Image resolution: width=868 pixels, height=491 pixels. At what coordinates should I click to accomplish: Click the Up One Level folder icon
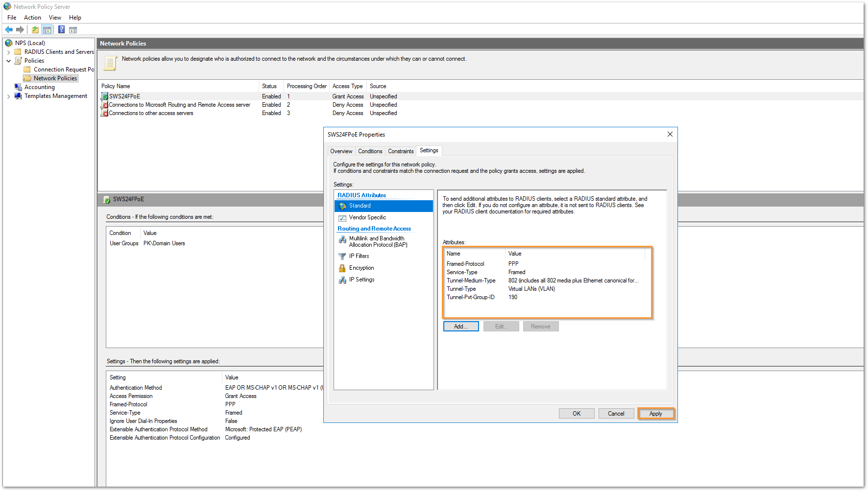(35, 30)
